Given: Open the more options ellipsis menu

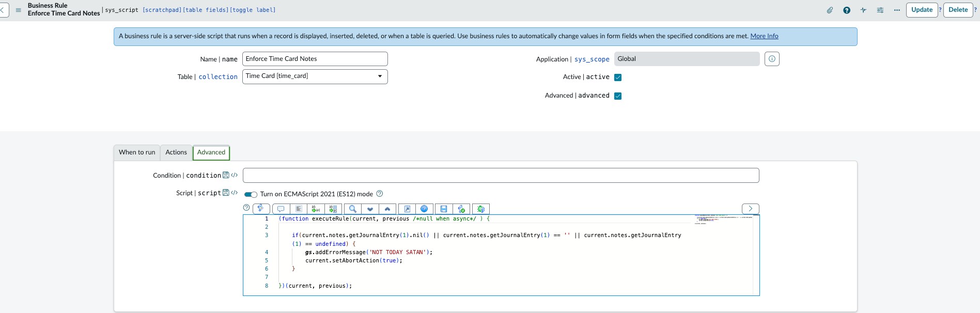Looking at the screenshot, I should tap(897, 10).
